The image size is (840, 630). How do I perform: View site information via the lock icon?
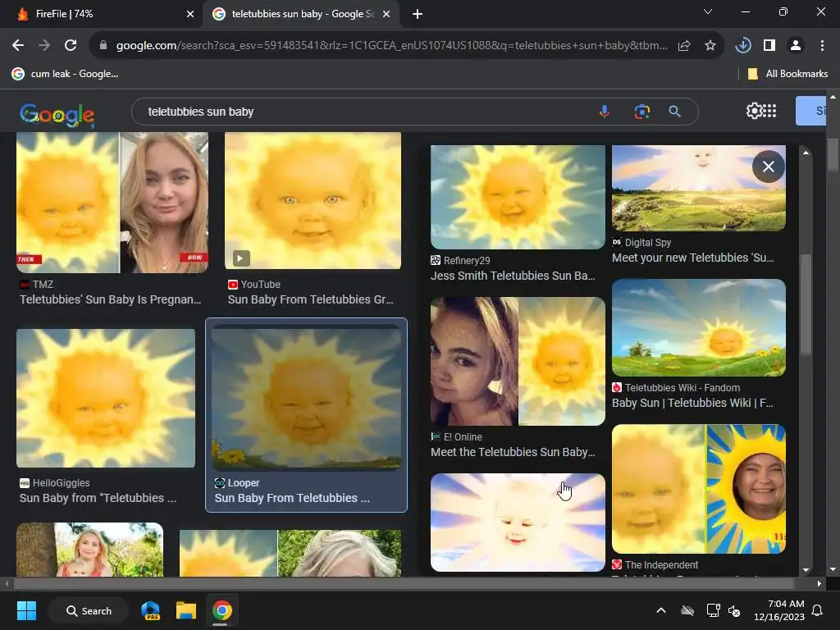(x=103, y=46)
